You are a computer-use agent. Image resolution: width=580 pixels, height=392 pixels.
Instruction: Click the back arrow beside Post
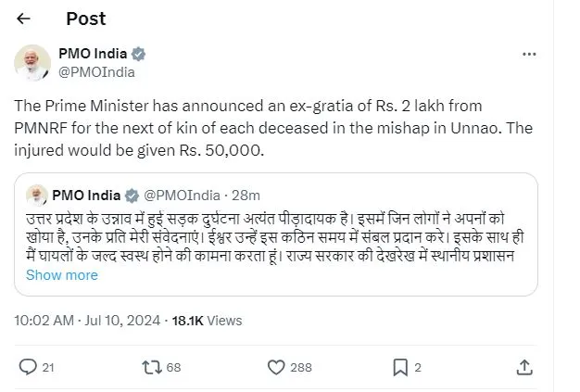pyautogui.click(x=23, y=19)
